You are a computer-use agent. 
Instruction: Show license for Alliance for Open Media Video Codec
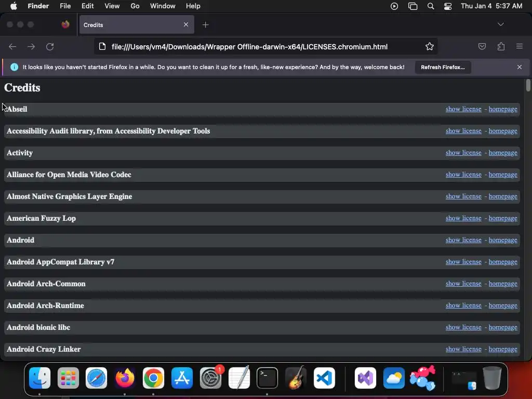[463, 175]
